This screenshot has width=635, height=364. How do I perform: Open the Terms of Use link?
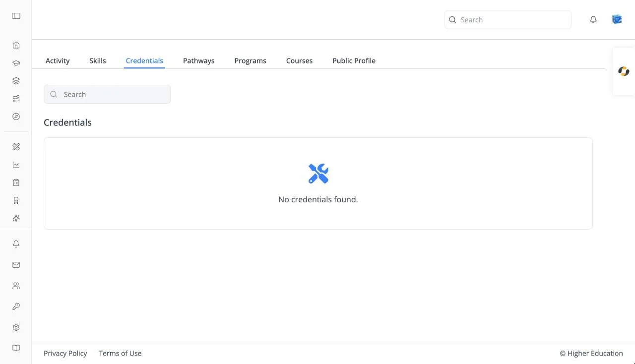coord(120,353)
